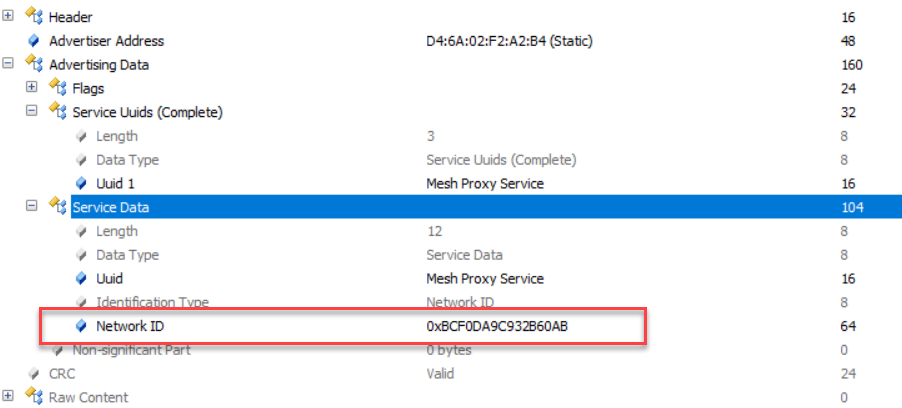The image size is (902, 408).
Task: Click the Header group icon
Action: tap(33, 17)
